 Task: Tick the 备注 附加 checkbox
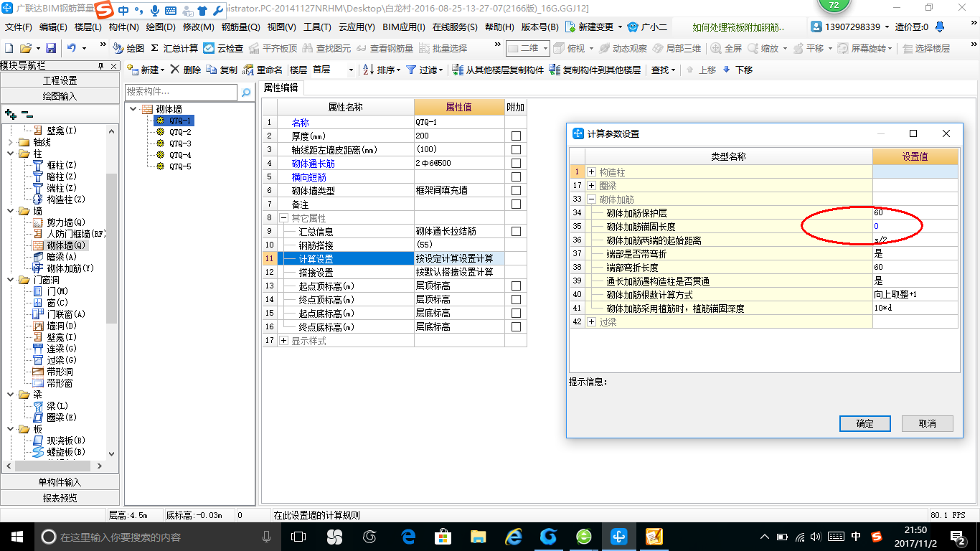(x=516, y=204)
